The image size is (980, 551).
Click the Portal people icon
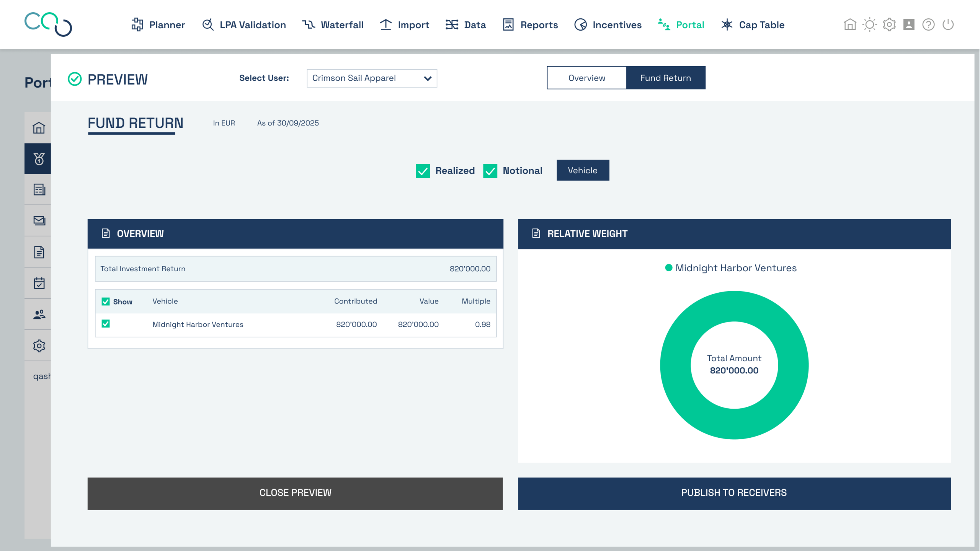[x=664, y=24]
